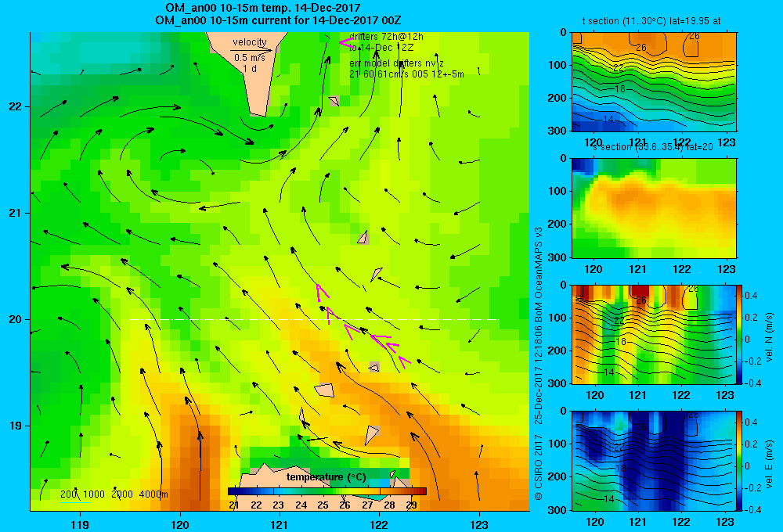Click the '1 d' label under velocity scale
Image resolution: width=783 pixels, height=532 pixels.
[250, 68]
